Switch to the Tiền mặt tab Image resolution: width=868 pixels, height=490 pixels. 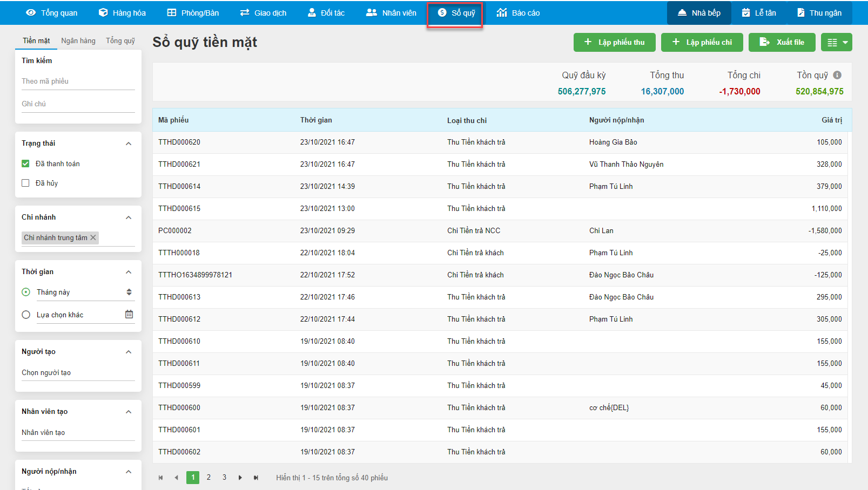click(36, 40)
